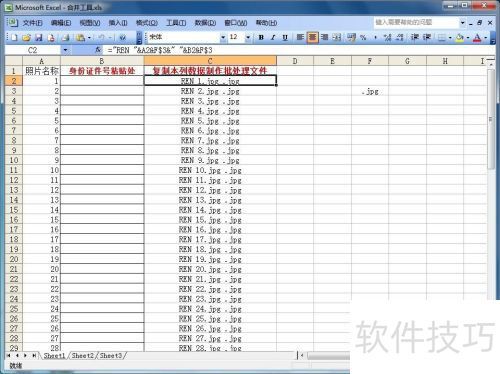Screen dimensions: 500x374
Task: Click the Open folder icon
Action: click(x=26, y=37)
